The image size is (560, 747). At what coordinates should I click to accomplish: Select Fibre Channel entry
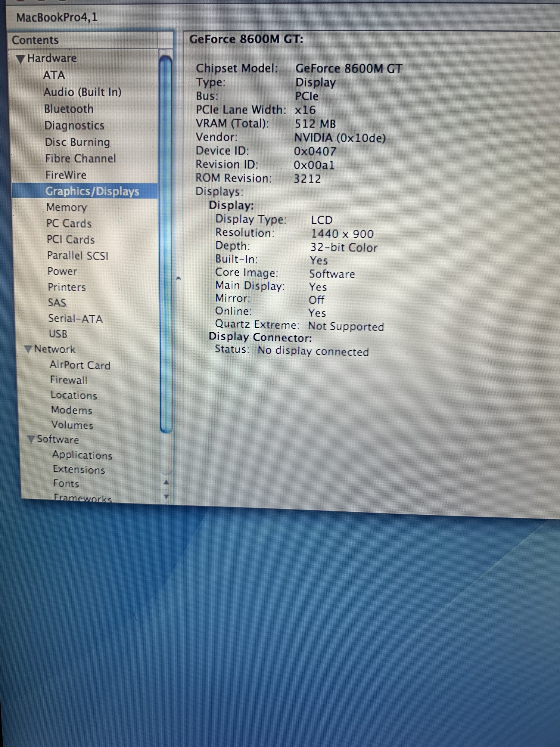[x=81, y=158]
